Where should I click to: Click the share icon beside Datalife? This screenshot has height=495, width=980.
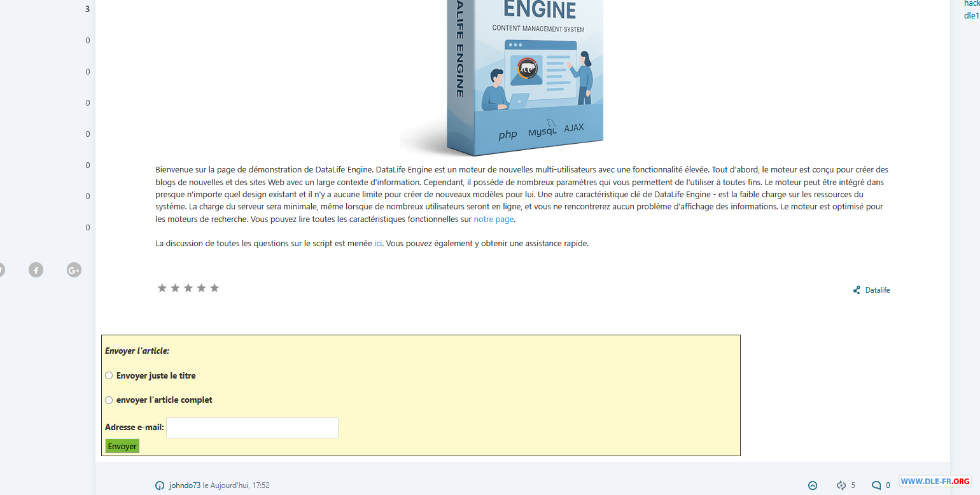tap(857, 290)
